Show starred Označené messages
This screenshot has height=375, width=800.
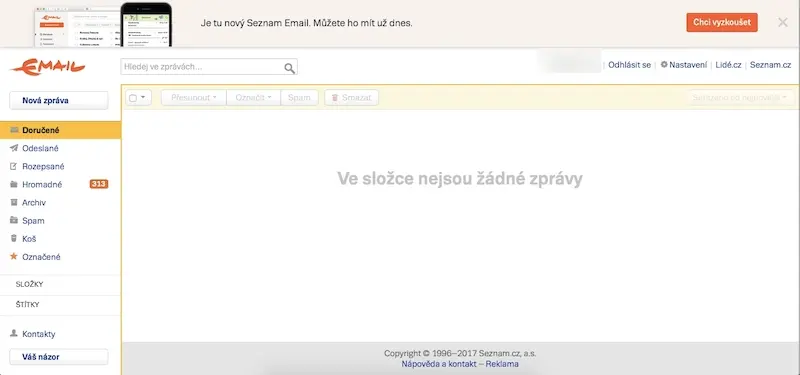(60, 257)
